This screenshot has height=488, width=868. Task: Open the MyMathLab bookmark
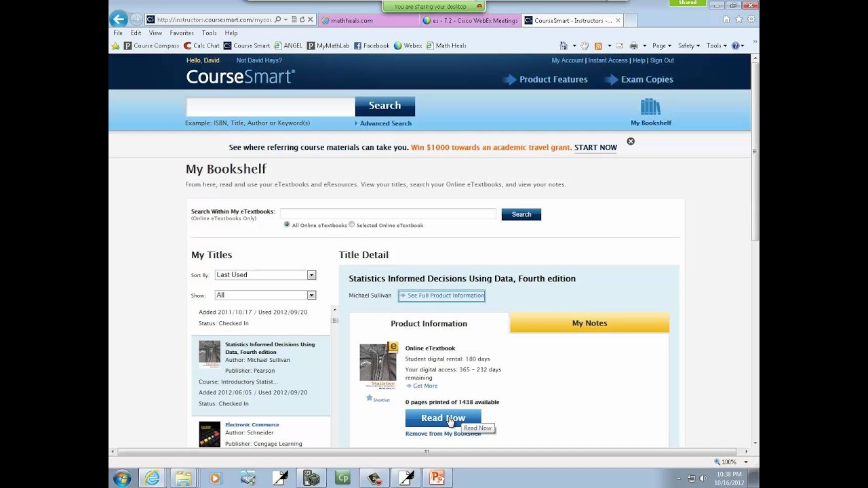(x=328, y=46)
